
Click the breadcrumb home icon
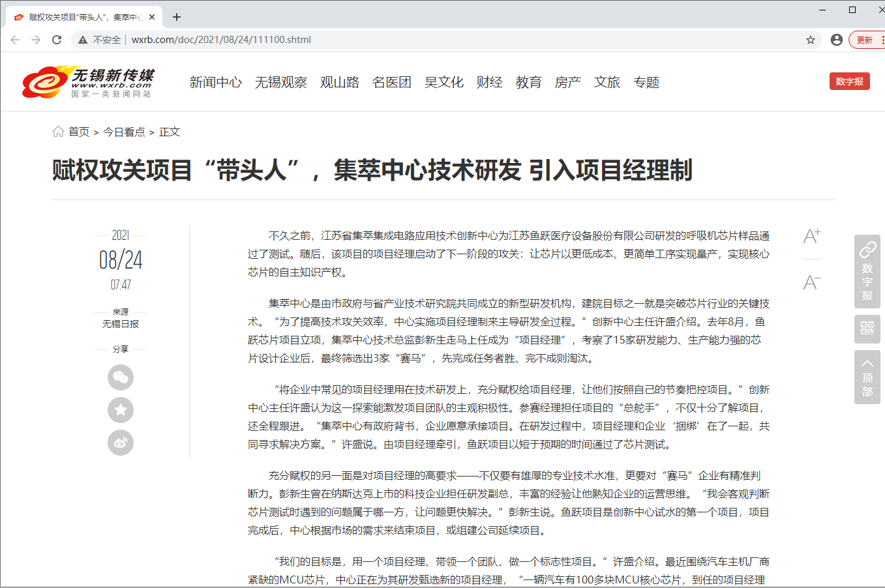tap(58, 132)
